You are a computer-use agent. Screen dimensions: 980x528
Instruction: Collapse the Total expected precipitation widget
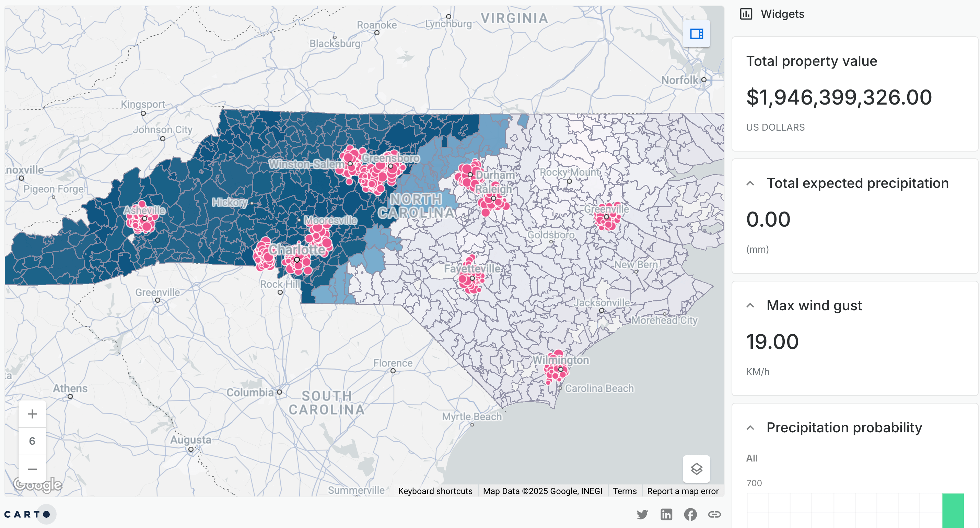click(x=750, y=183)
